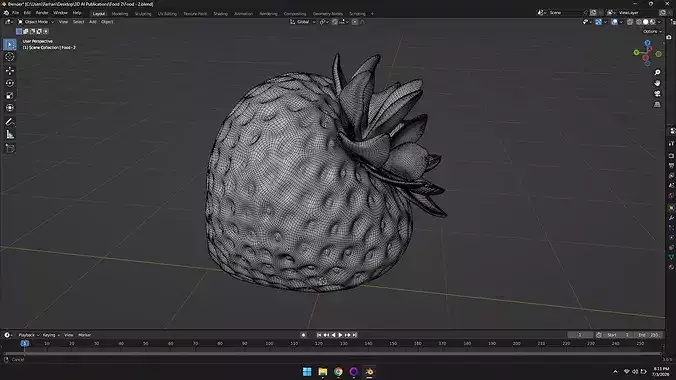Toggle snapping magnet icon
Viewport: 676px width, 380px height.
335,22
